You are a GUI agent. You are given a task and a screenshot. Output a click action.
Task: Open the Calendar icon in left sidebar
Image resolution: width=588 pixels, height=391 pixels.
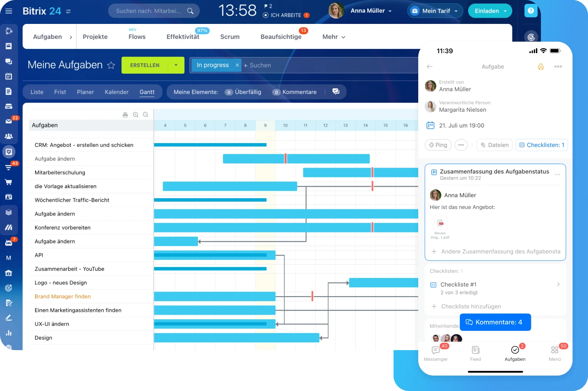pos(8,76)
